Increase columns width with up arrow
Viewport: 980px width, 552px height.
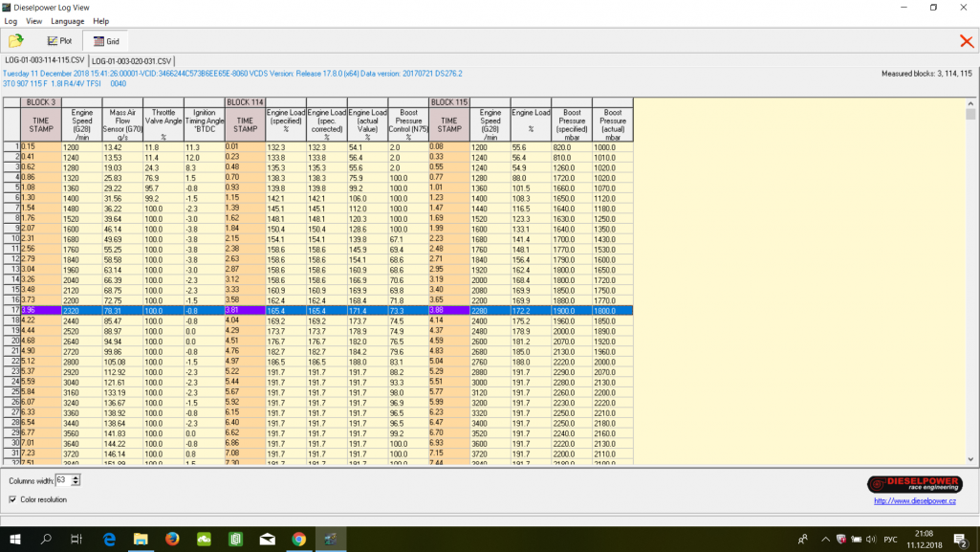pyautogui.click(x=76, y=477)
